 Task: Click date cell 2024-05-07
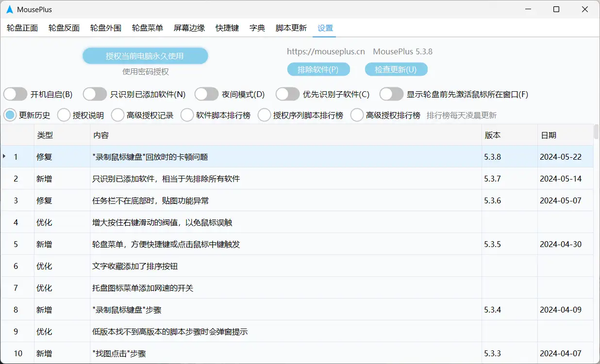pyautogui.click(x=566, y=200)
